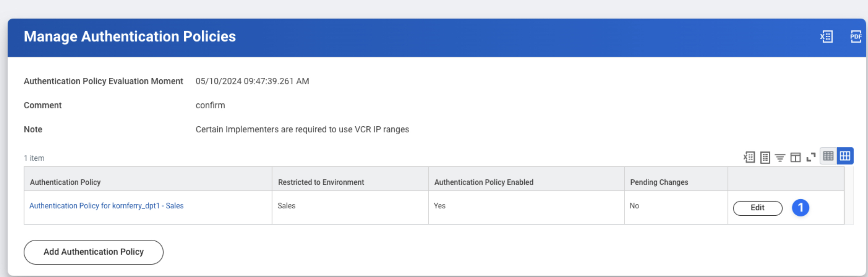Viewport: 868px width, 277px height.
Task: Click the Add Authentication Policy button
Action: [93, 252]
